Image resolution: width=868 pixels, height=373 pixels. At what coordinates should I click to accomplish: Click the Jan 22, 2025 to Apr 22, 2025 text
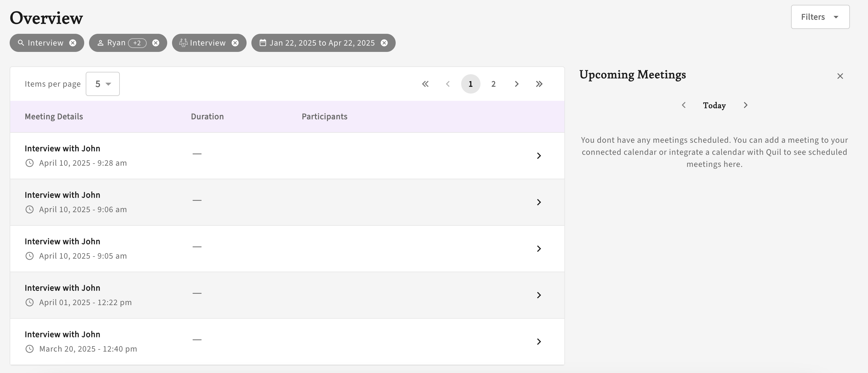tap(322, 43)
